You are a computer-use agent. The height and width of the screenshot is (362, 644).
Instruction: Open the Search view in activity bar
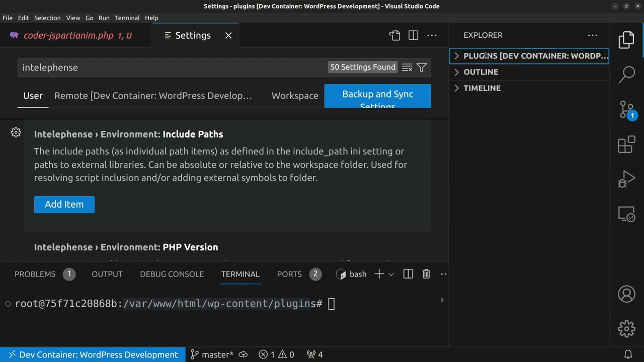click(626, 74)
